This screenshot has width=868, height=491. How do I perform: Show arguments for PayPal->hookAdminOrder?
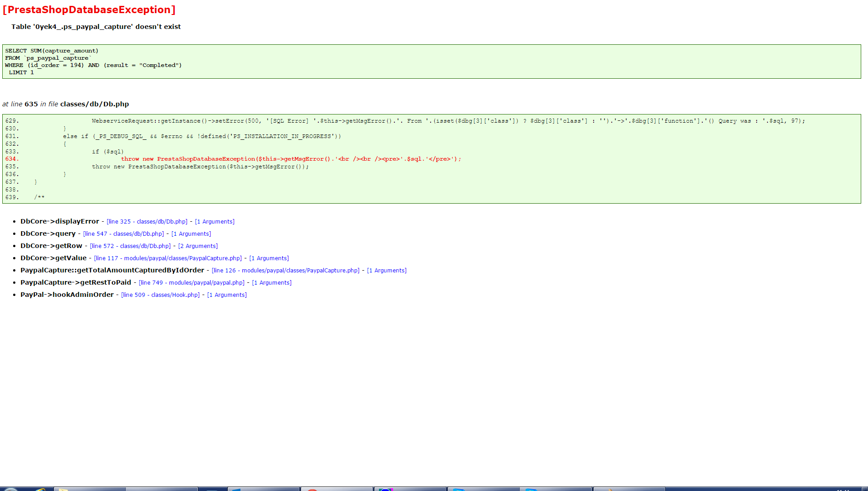coord(227,295)
